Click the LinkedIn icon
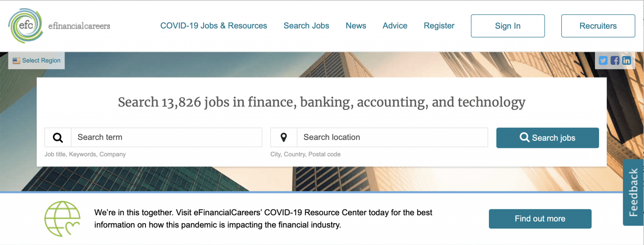This screenshot has width=644, height=245. [626, 60]
